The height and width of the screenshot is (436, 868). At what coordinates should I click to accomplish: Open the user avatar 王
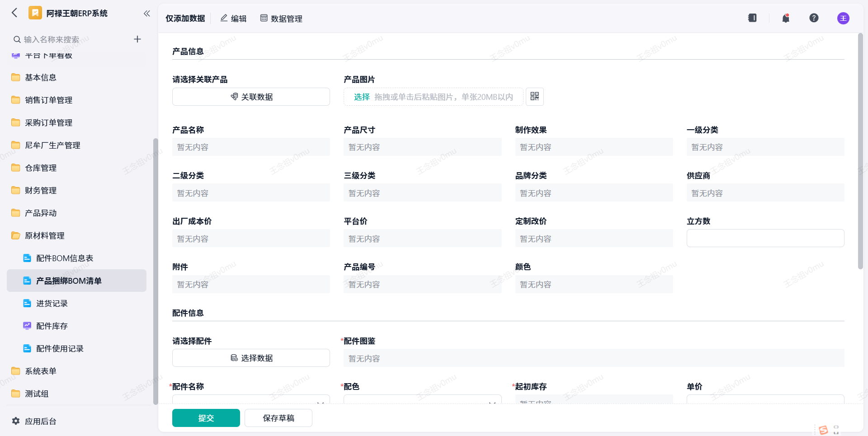pos(843,18)
